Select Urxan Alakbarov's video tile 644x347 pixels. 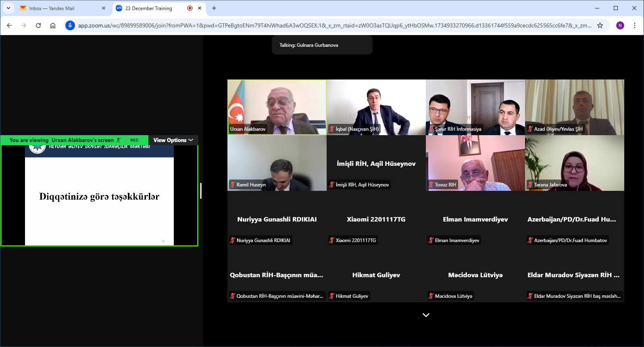click(x=277, y=107)
